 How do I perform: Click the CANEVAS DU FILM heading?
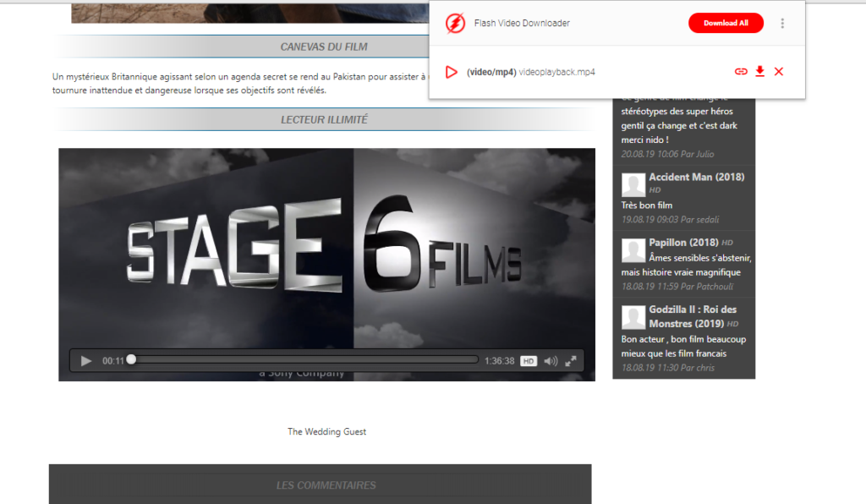(324, 47)
